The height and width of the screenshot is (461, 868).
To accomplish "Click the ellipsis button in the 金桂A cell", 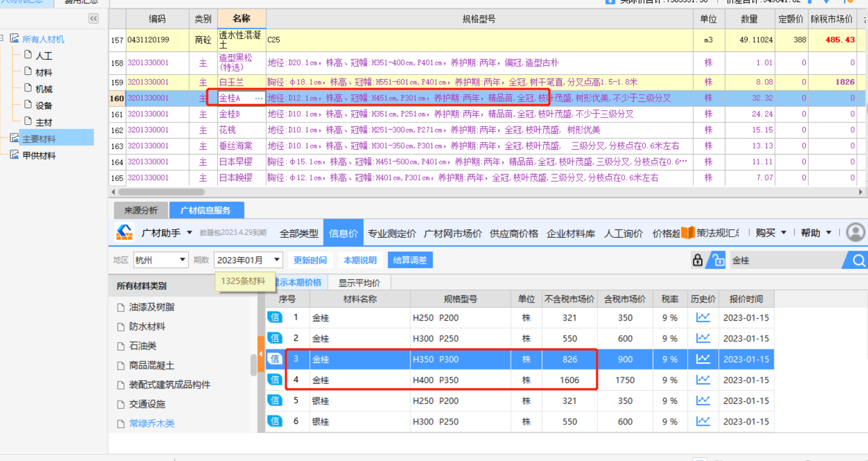I will [x=258, y=98].
